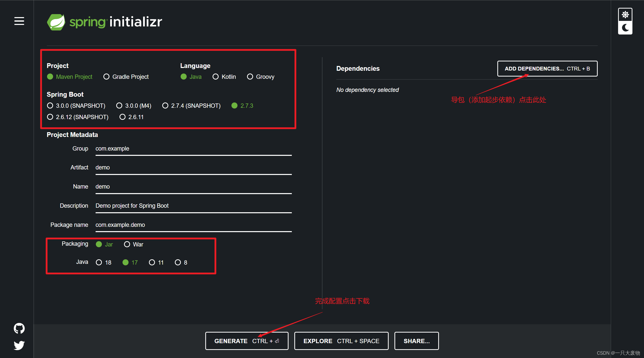
Task: Click the Generate button
Action: [247, 341]
